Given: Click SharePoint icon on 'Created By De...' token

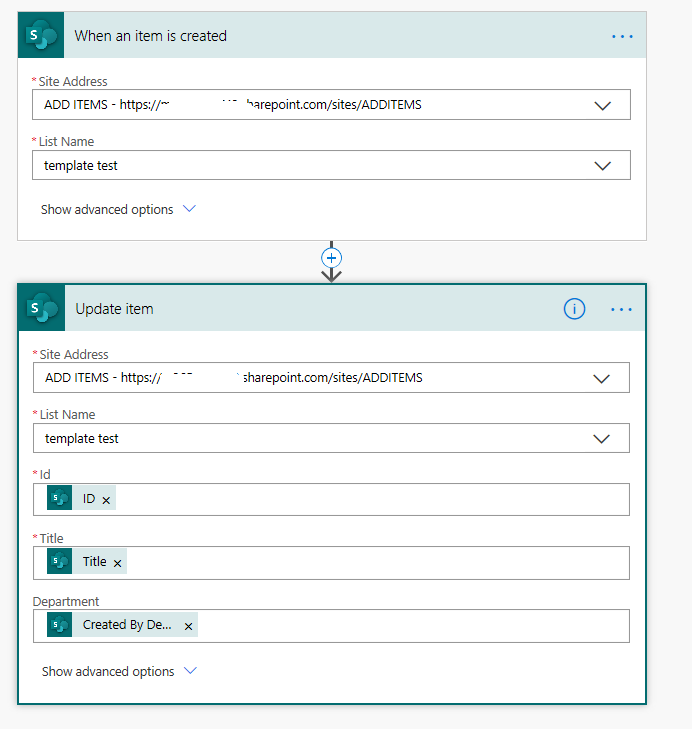Looking at the screenshot, I should 60,624.
